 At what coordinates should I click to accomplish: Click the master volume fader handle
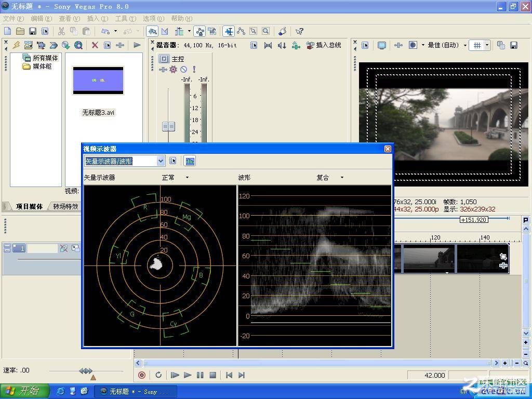coord(169,127)
